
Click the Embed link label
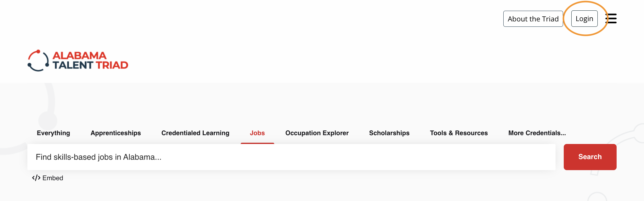coord(53,178)
